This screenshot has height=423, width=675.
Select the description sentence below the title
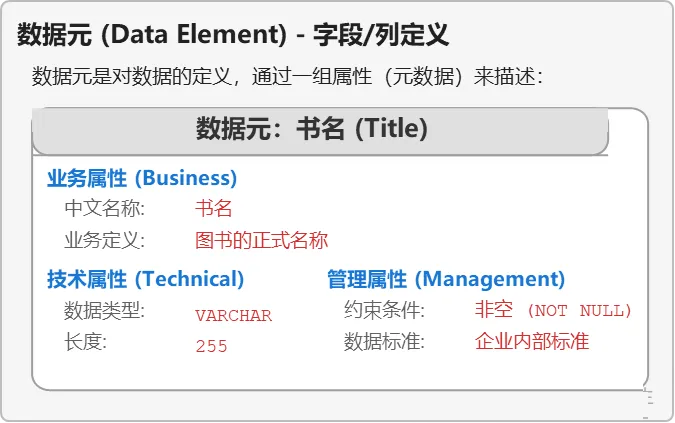coord(288,77)
